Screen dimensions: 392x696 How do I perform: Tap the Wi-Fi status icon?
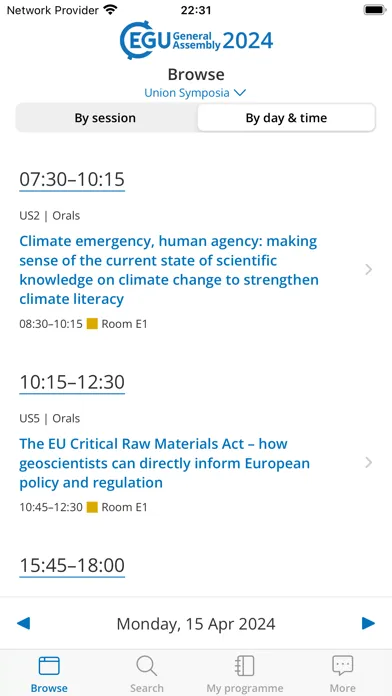(110, 10)
